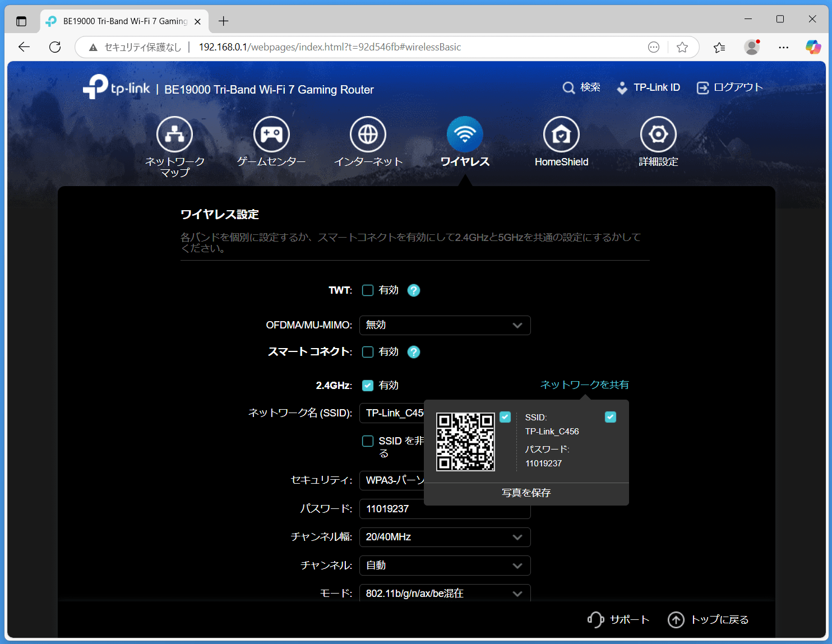
Task: Open browser settings three-dots menu
Action: click(784, 47)
